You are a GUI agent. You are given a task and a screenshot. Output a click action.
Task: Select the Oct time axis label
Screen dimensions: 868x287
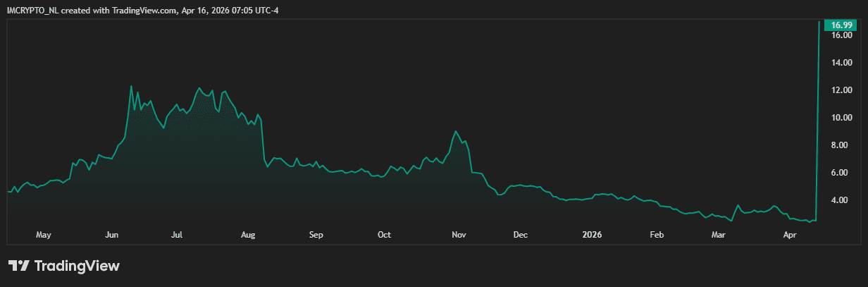384,234
